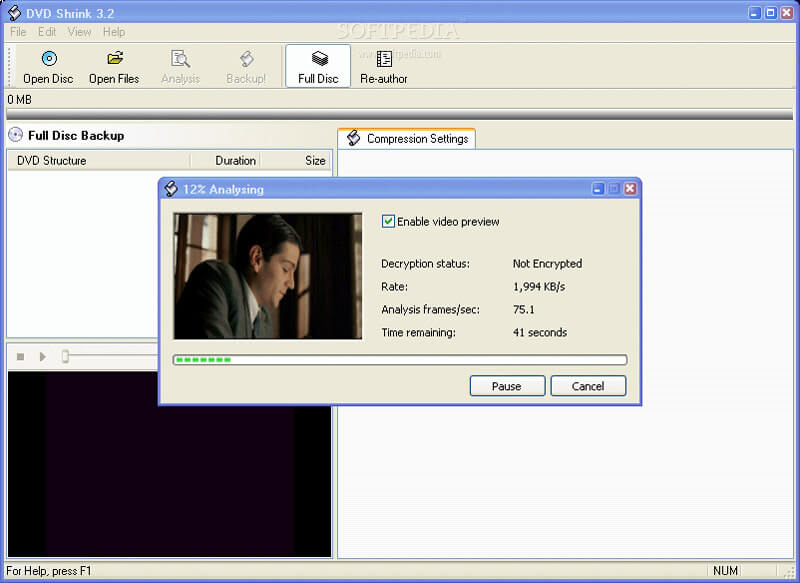Pause the analysing process
The image size is (800, 583).
point(507,386)
